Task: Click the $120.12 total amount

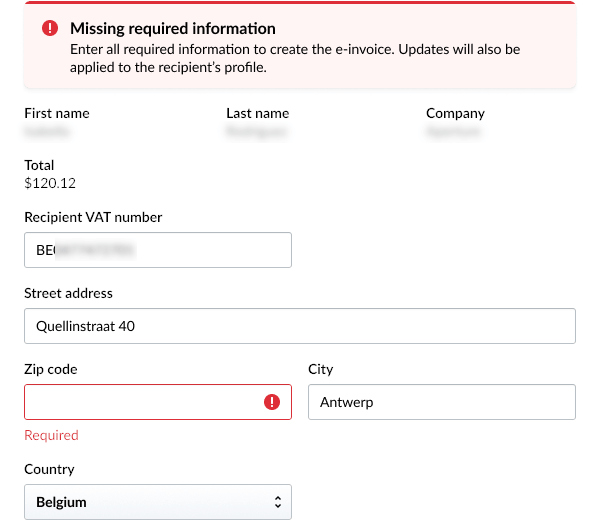Action: (x=50, y=183)
